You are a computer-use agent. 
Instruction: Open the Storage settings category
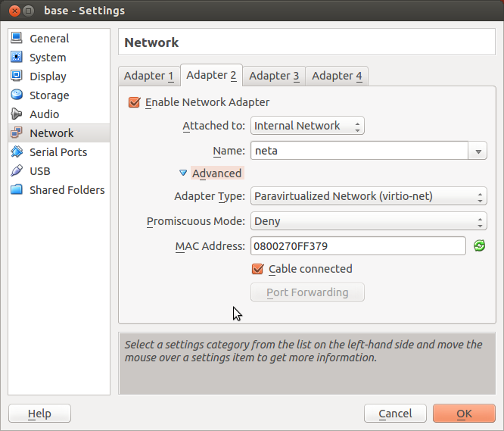point(48,95)
